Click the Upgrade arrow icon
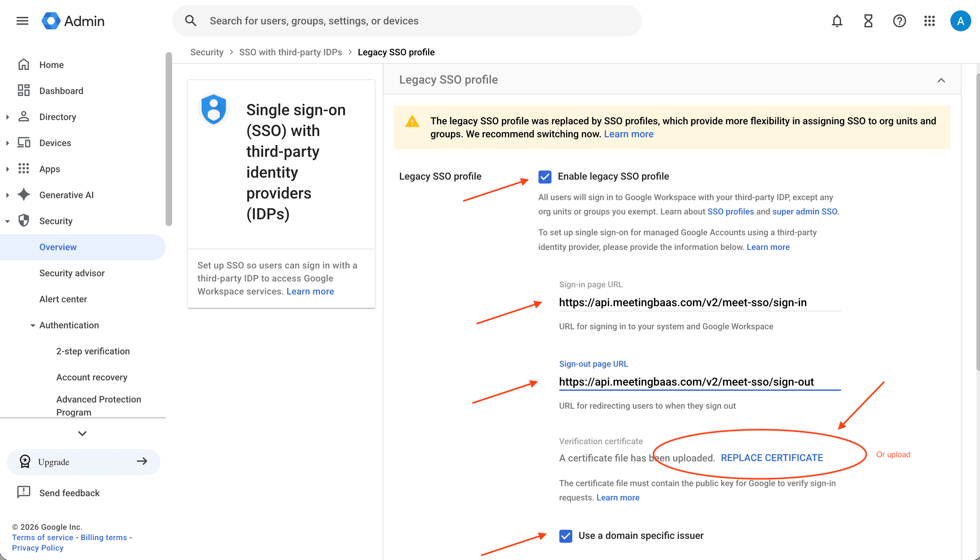The width and height of the screenshot is (980, 560). coord(142,461)
